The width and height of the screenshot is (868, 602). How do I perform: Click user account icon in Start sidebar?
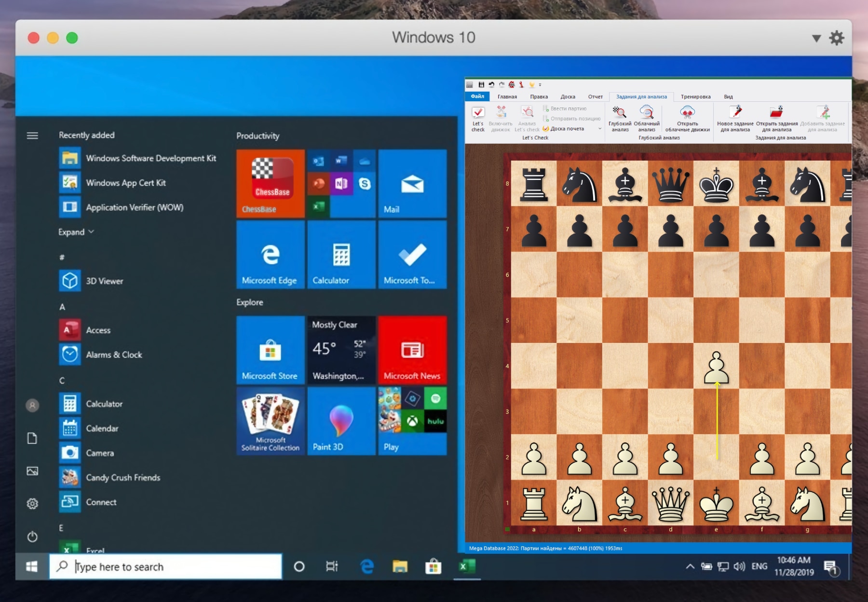(32, 405)
